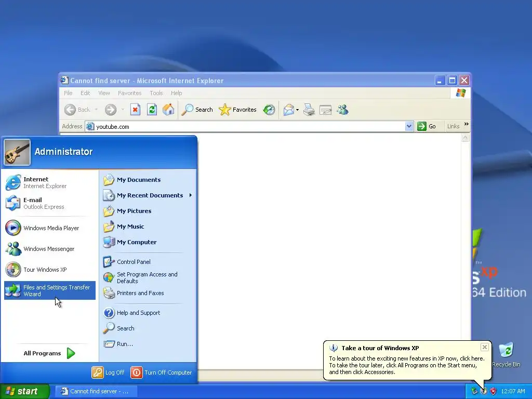This screenshot has height=399, width=532.
Task: Expand My Recent Documents submenu
Action: (148, 195)
